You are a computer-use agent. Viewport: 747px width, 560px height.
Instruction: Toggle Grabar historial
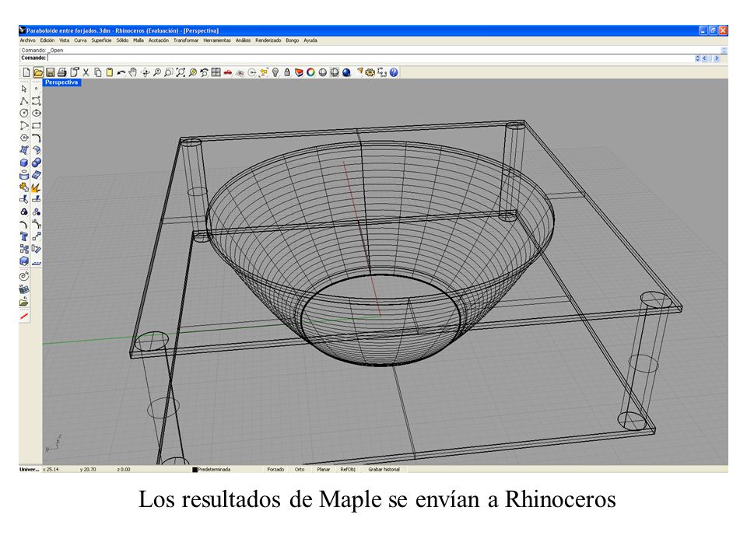pyautogui.click(x=384, y=470)
